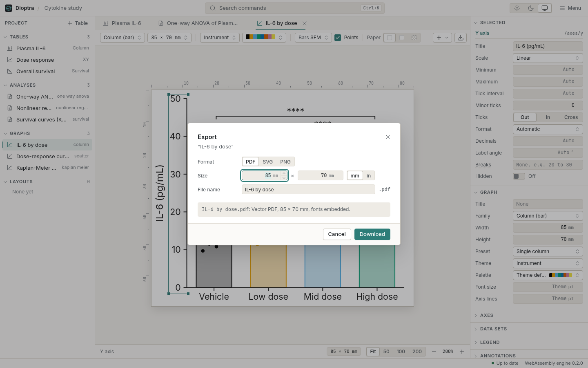Open the color palette swatch dropdown in toolbar
The height and width of the screenshot is (368, 588).
[264, 38]
